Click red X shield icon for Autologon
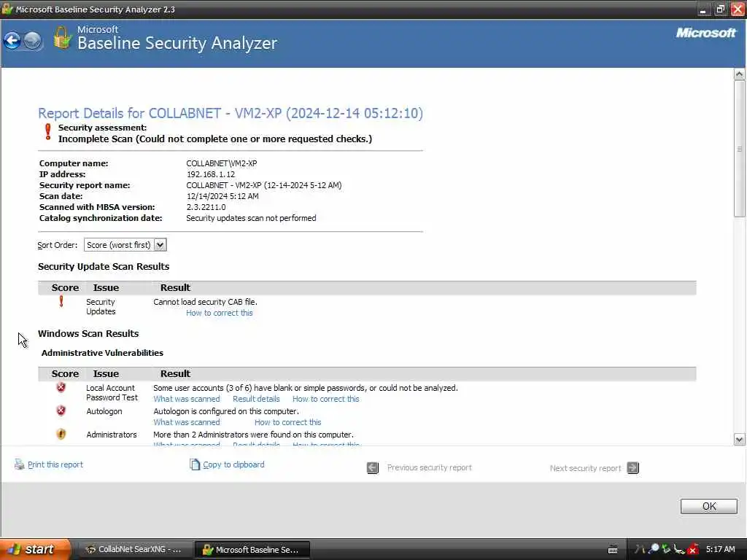This screenshot has width=747, height=560. pos(61,411)
